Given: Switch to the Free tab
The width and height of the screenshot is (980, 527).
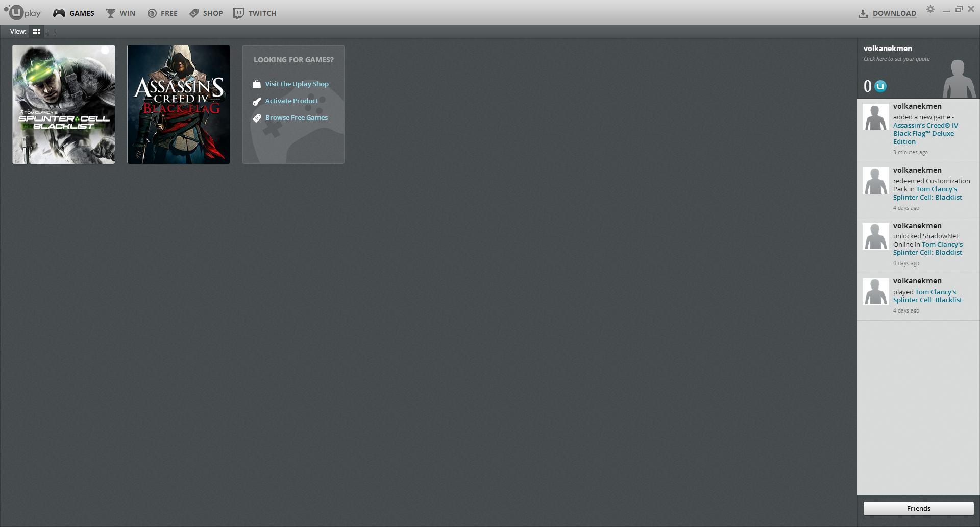Looking at the screenshot, I should pos(162,13).
